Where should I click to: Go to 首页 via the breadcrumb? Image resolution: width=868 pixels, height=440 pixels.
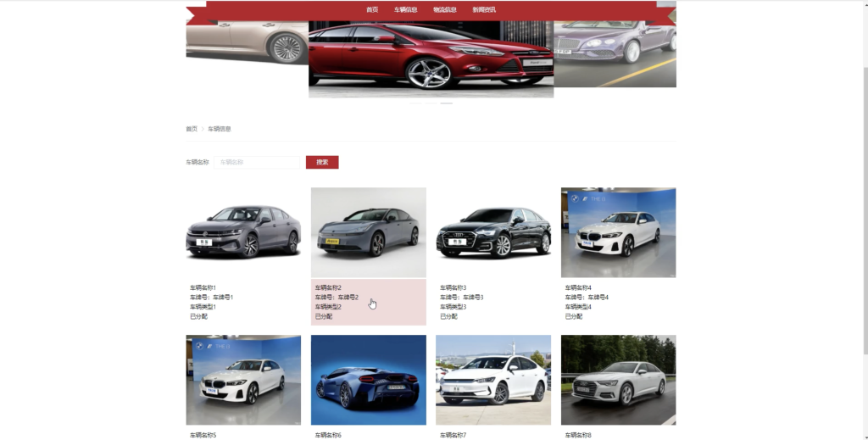192,129
